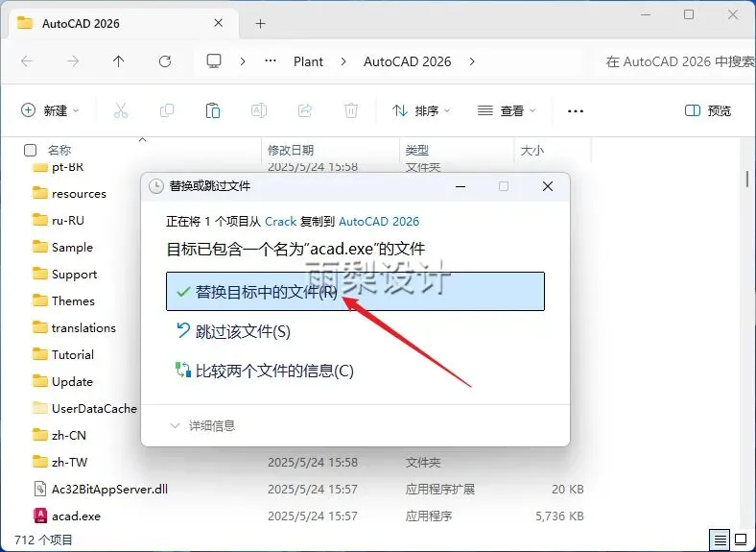Click the This PC monitor icon in the address bar

214,61
